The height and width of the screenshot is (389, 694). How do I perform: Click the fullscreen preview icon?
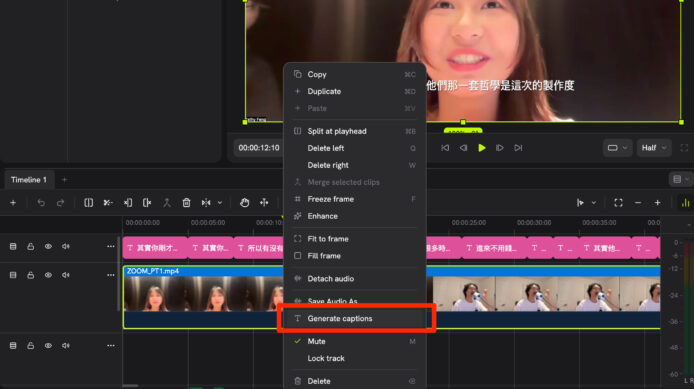[x=684, y=148]
